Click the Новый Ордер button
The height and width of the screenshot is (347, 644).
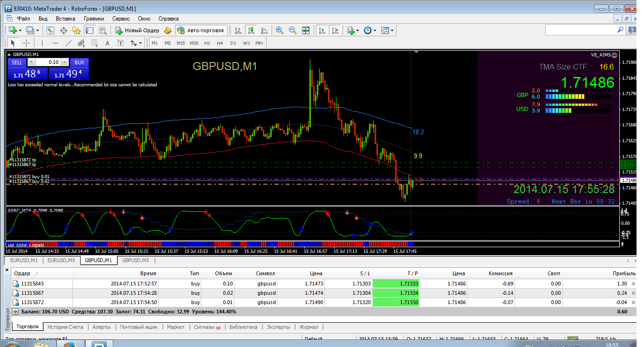[x=137, y=30]
